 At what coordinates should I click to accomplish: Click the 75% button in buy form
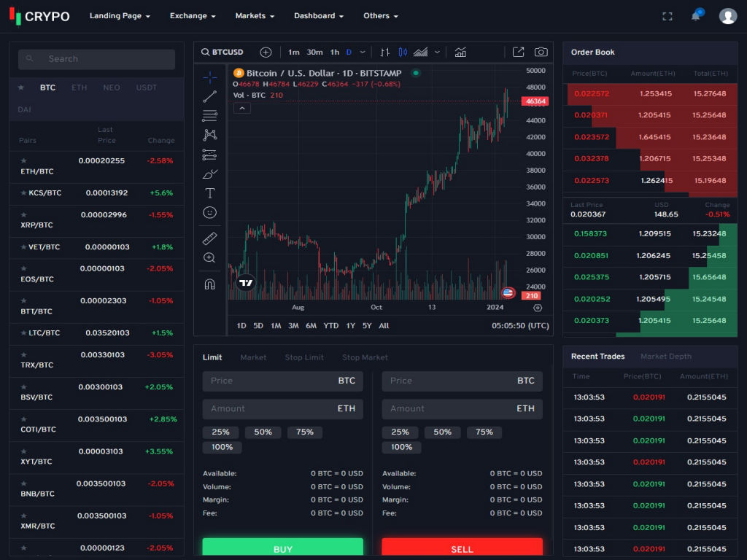coord(305,432)
